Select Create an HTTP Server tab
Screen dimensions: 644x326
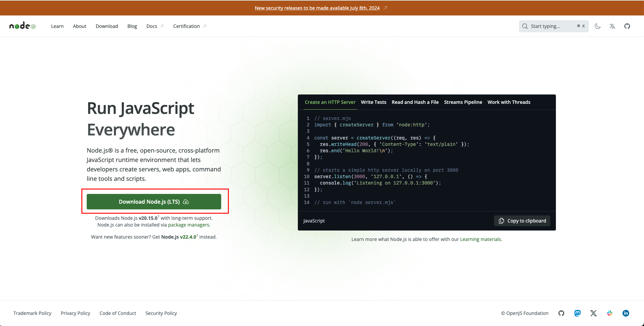(330, 102)
